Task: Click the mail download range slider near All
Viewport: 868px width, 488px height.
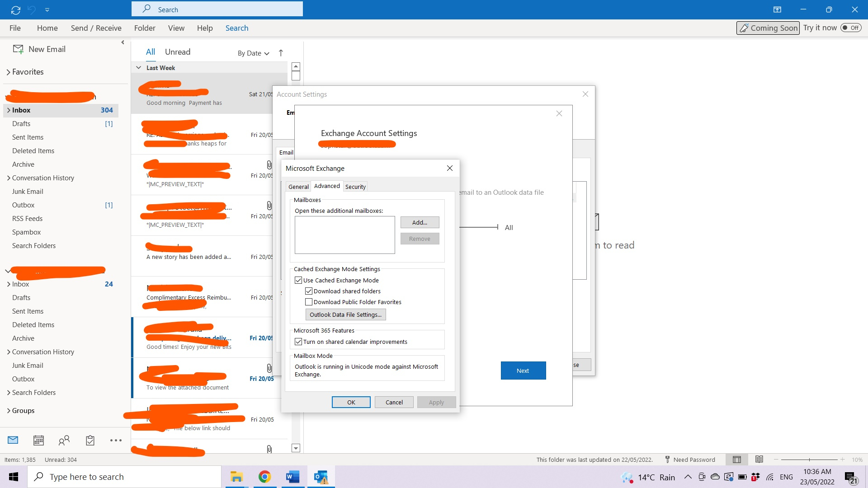Action: tap(479, 227)
